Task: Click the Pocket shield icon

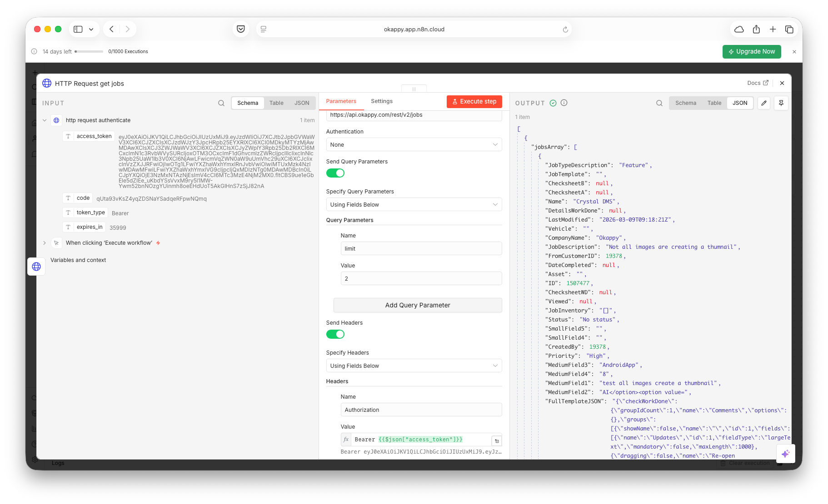Action: coord(241,29)
